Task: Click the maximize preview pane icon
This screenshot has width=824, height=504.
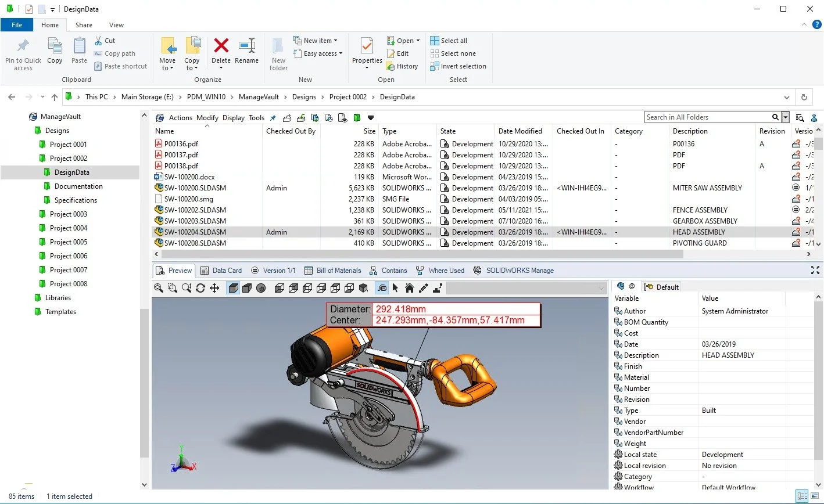Action: 815,271
